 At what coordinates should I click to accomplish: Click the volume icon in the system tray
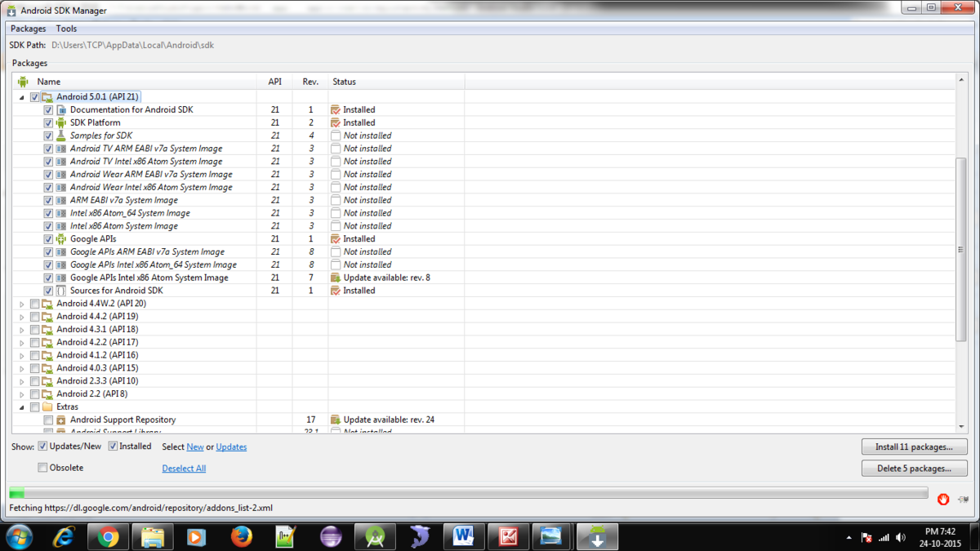click(901, 538)
